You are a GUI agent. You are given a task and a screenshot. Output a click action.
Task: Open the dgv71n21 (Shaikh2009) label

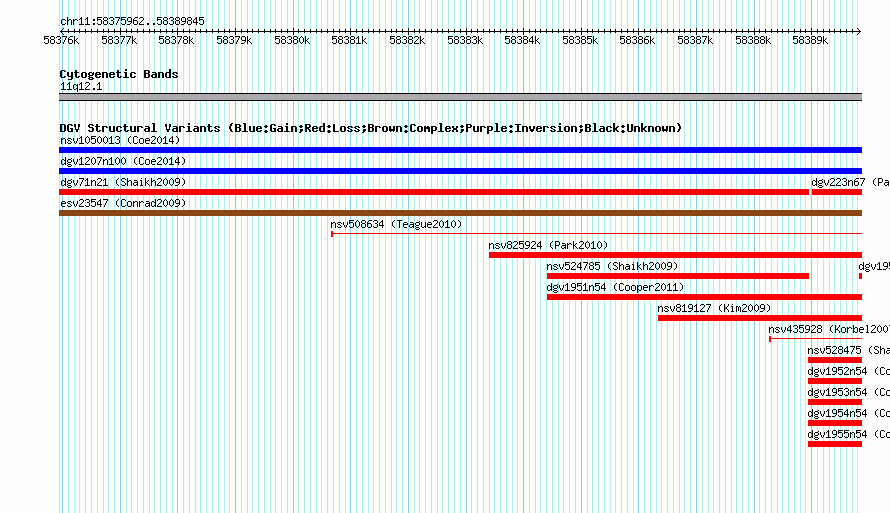(x=123, y=182)
